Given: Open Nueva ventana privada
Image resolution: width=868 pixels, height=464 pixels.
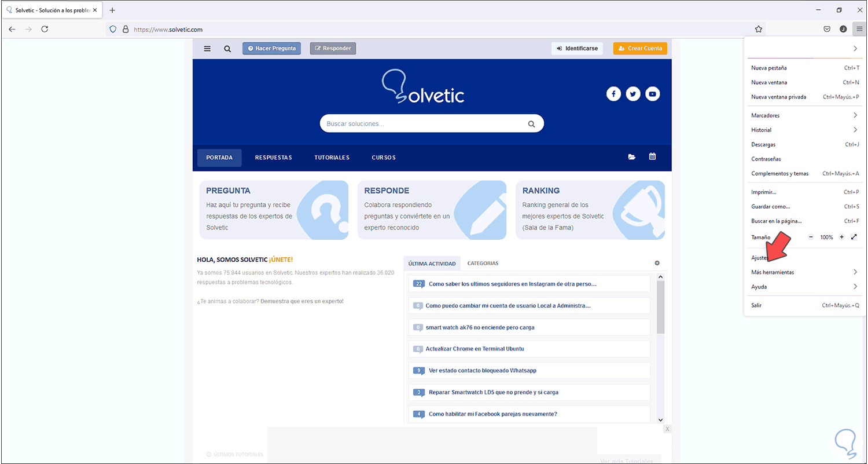Looking at the screenshot, I should point(804,97).
